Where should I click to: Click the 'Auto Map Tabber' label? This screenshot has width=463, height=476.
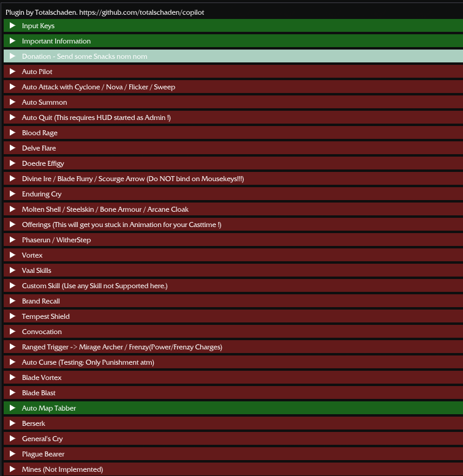pyautogui.click(x=49, y=408)
